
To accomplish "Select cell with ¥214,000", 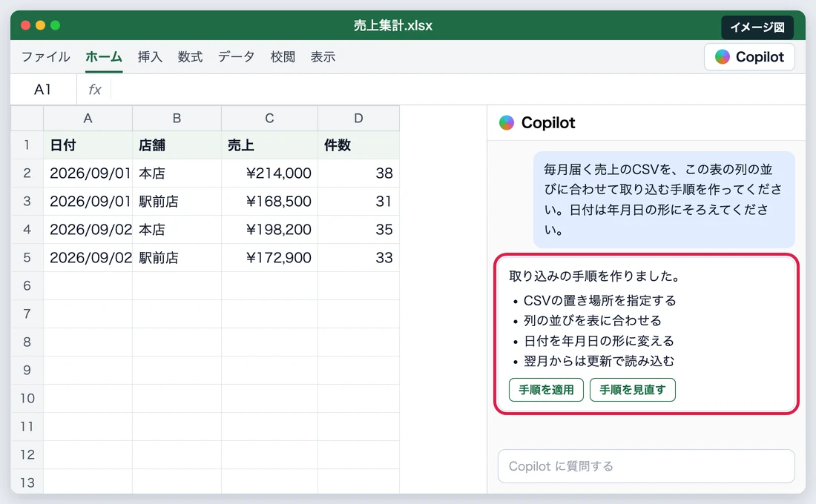I will pyautogui.click(x=269, y=173).
